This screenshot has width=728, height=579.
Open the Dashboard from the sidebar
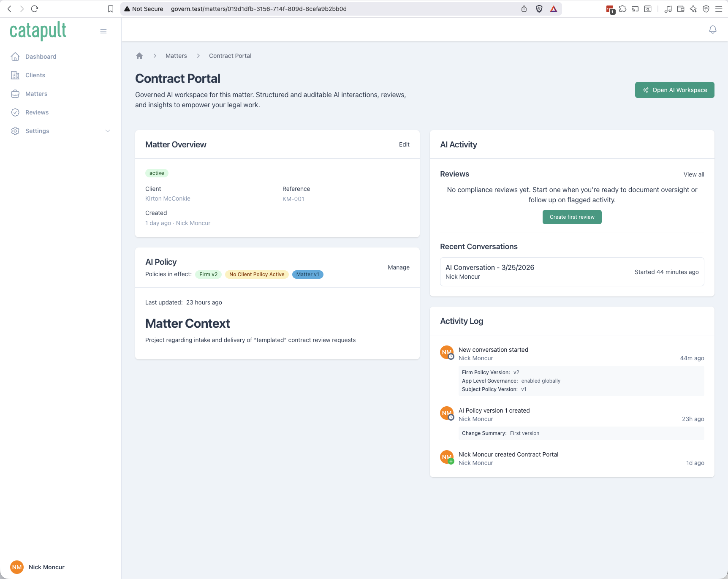tap(41, 56)
